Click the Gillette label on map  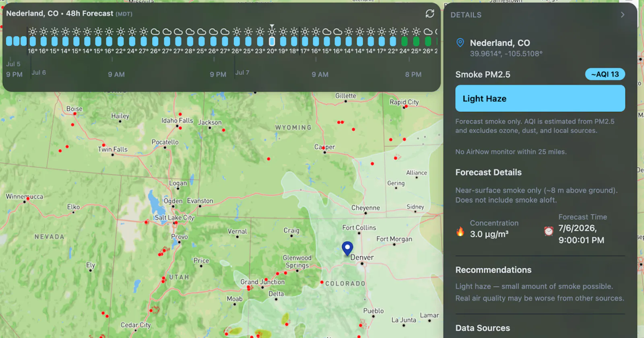[346, 96]
